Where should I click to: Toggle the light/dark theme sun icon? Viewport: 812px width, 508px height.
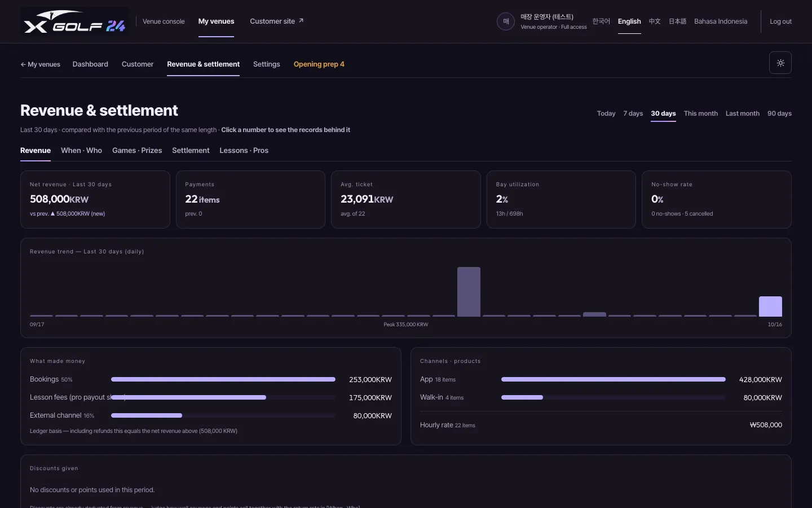pos(780,63)
